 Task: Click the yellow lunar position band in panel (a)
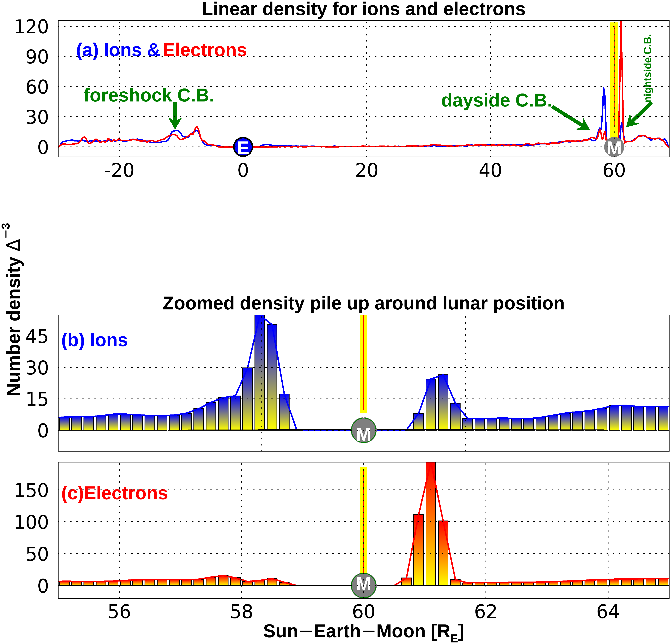(614, 80)
